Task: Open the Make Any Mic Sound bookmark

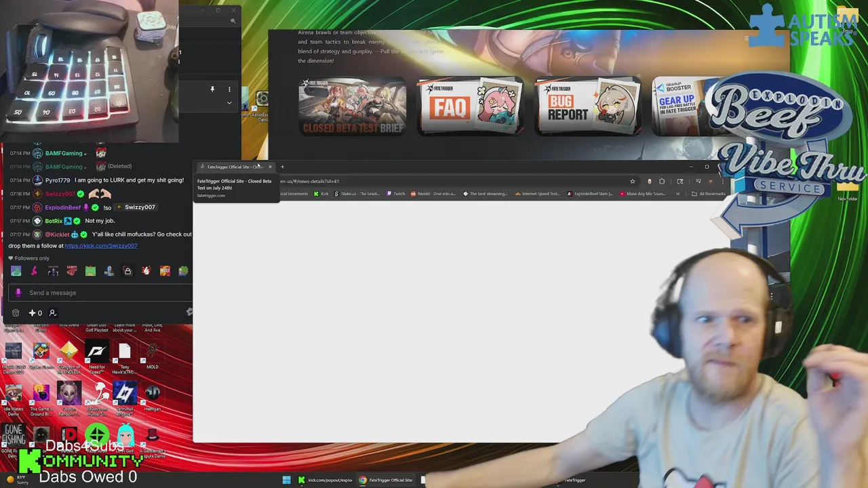Action: [642, 194]
